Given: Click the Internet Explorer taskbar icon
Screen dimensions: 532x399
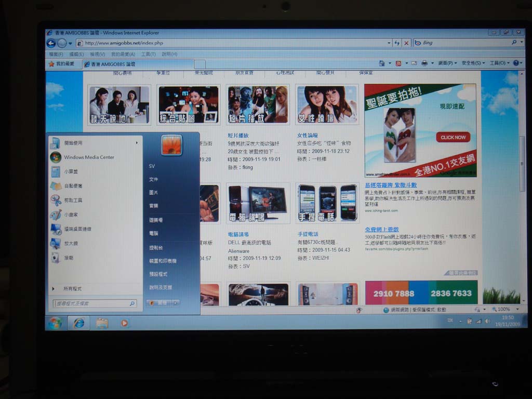Looking at the screenshot, I should tap(79, 323).
